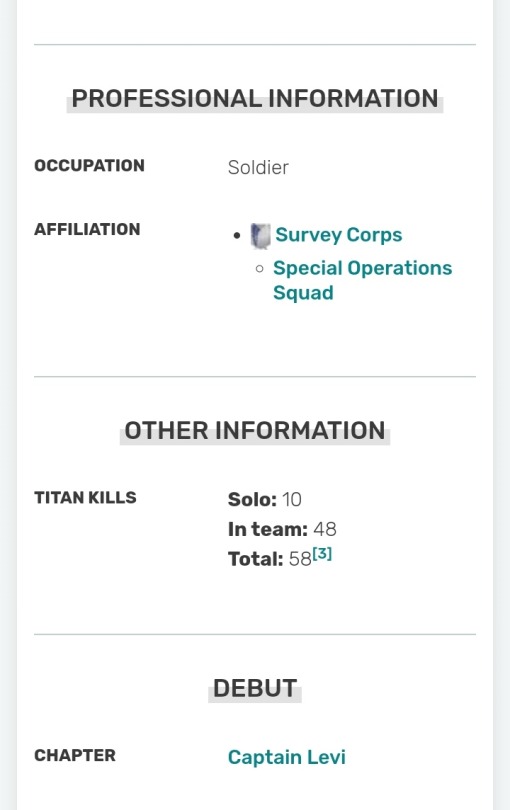Open reference footnote [3]
510x810 pixels.
(x=322, y=554)
